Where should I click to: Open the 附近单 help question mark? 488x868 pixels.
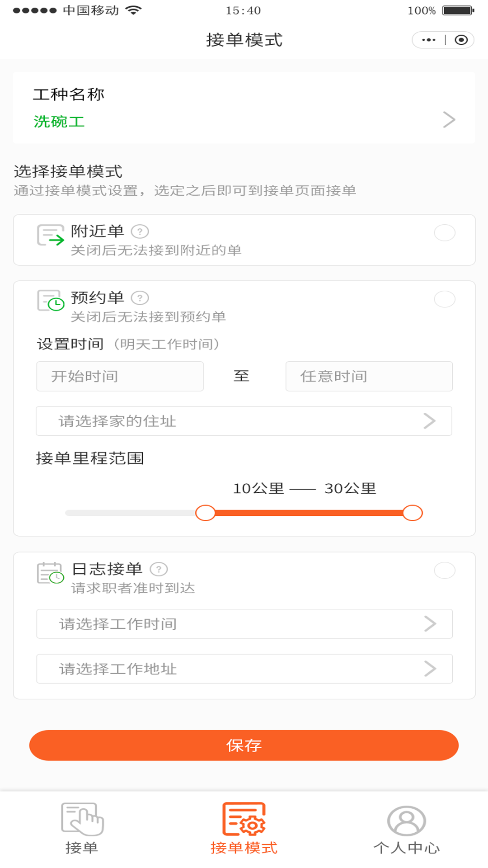140,231
